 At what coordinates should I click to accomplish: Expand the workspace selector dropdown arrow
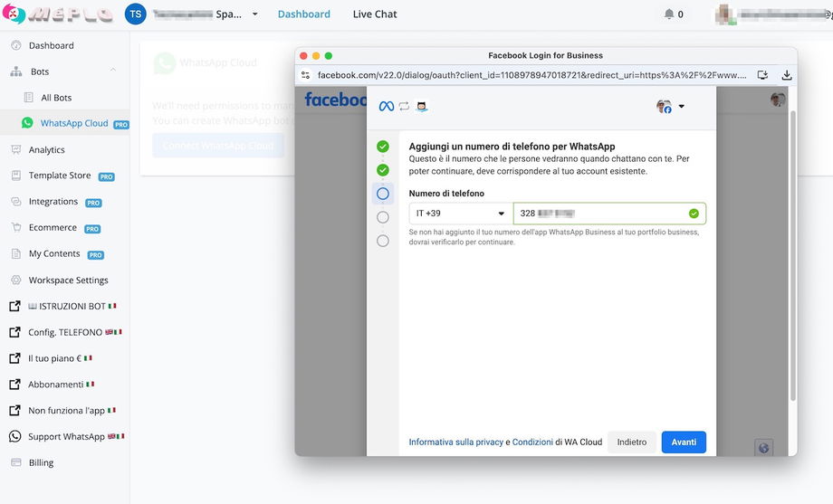pyautogui.click(x=255, y=14)
